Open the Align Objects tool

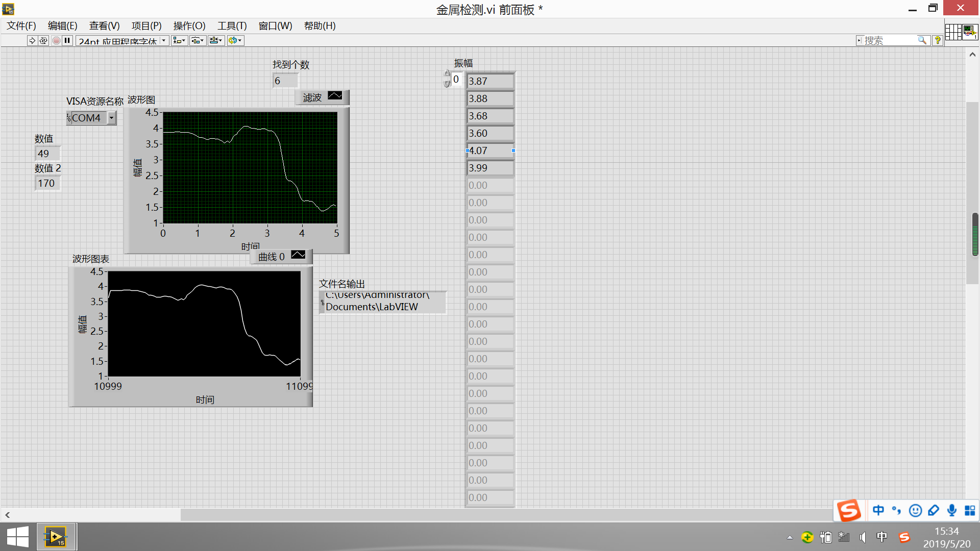click(179, 40)
